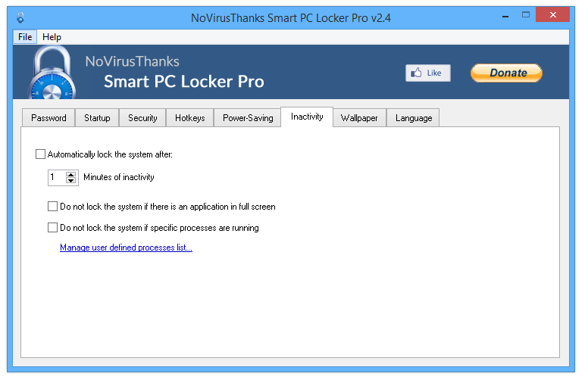The image size is (588, 386).
Task: Click the padlock app icon in title bar
Action: tap(20, 17)
